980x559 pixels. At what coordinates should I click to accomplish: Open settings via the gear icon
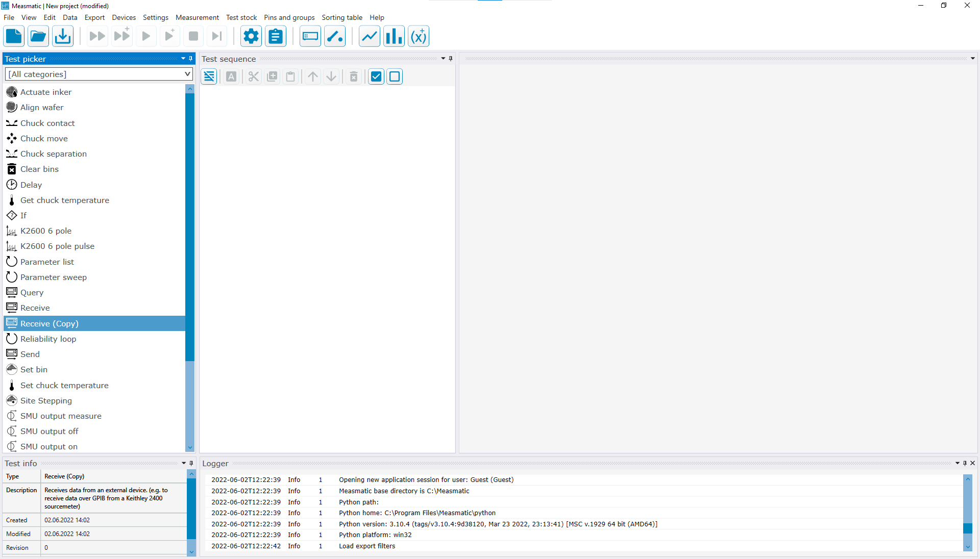[251, 36]
